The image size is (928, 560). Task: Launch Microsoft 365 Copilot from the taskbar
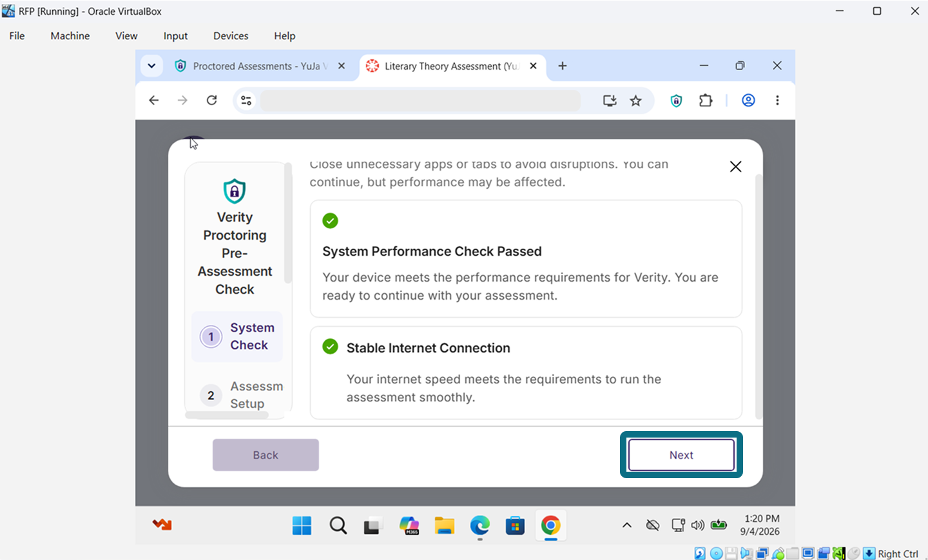point(409,525)
